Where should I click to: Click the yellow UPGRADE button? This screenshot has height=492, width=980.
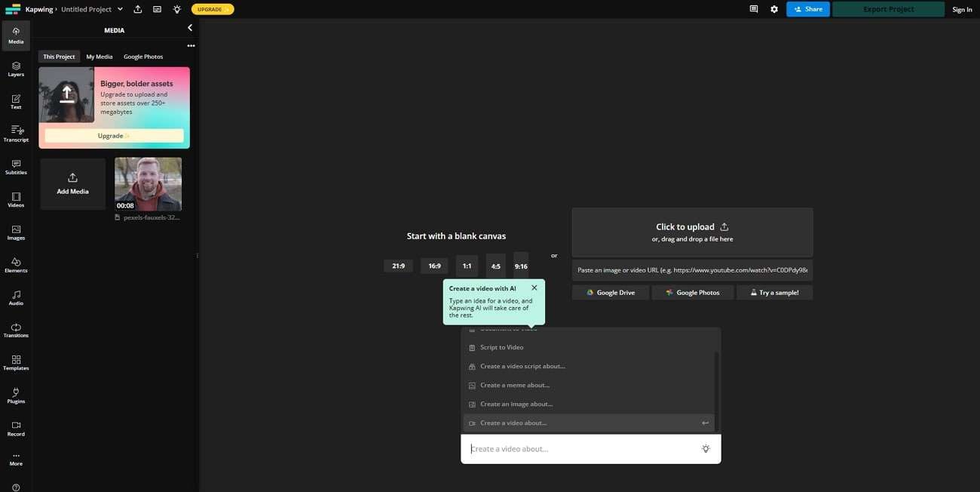point(213,9)
